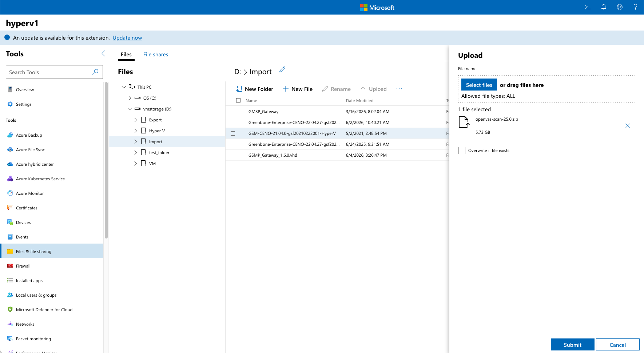Expand the Hyper-V folder
644x353 pixels.
pyautogui.click(x=135, y=131)
